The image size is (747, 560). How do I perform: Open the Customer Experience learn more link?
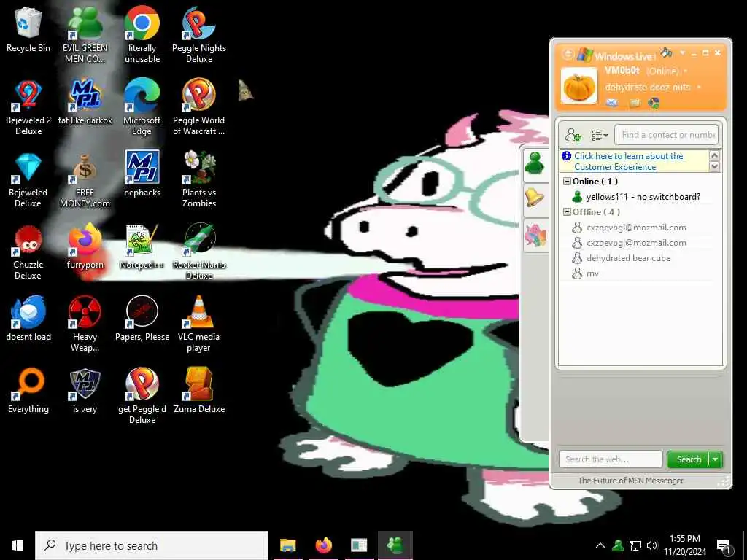[629, 161]
